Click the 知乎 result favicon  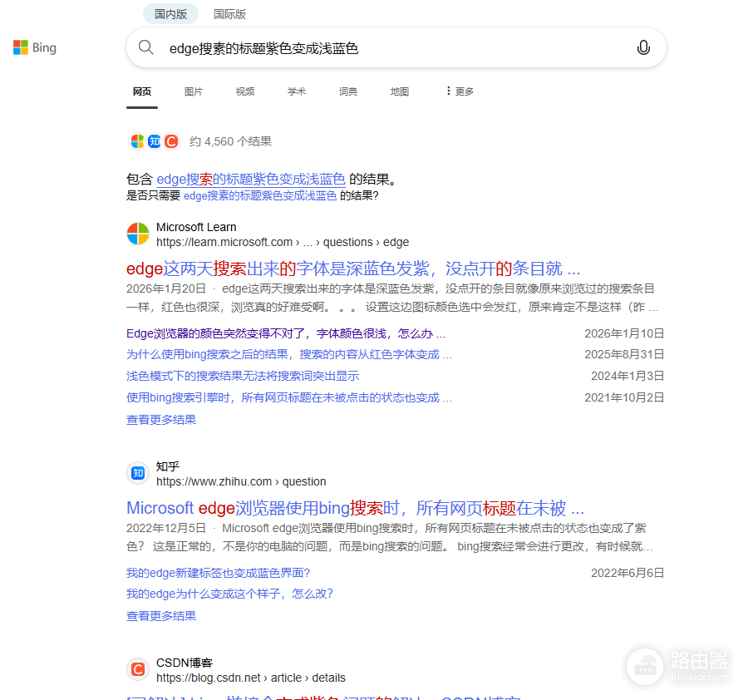tap(138, 473)
